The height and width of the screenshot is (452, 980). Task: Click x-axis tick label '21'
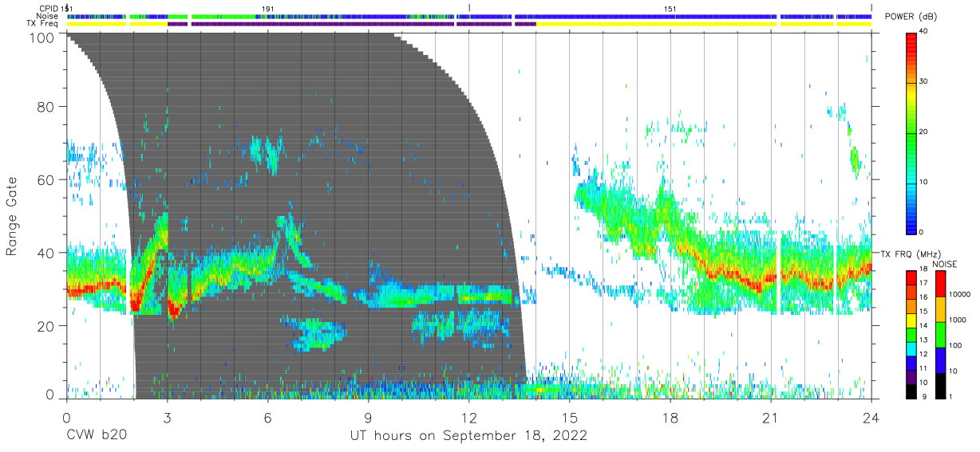[x=771, y=418]
